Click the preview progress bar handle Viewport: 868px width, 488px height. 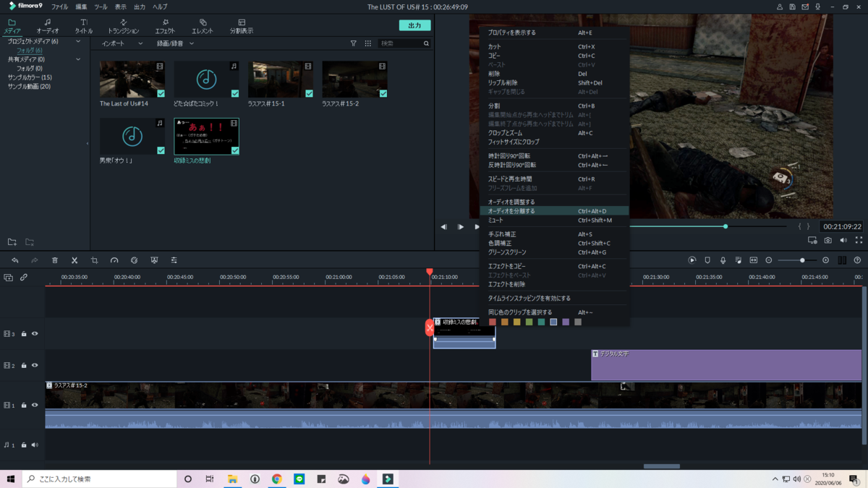coord(726,226)
